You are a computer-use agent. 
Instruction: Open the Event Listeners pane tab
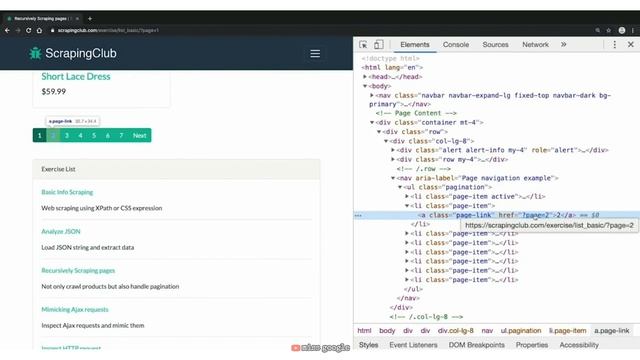click(413, 345)
